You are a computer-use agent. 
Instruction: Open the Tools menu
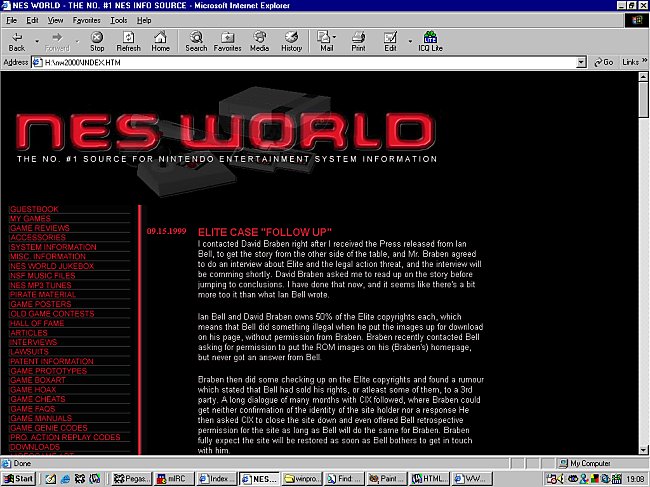coord(118,19)
